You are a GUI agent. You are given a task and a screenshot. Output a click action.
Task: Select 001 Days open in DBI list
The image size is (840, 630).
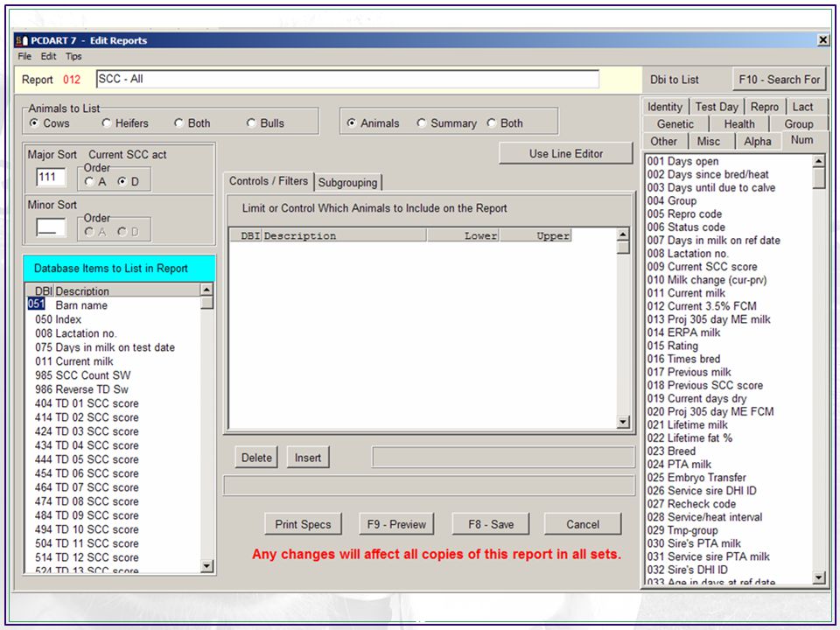[x=729, y=161]
